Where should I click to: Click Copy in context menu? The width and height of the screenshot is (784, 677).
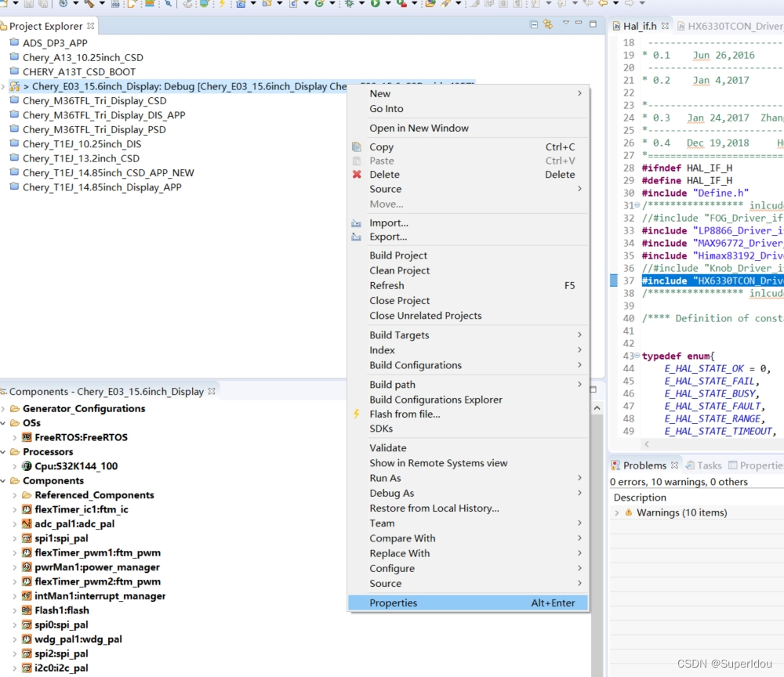pos(468,147)
